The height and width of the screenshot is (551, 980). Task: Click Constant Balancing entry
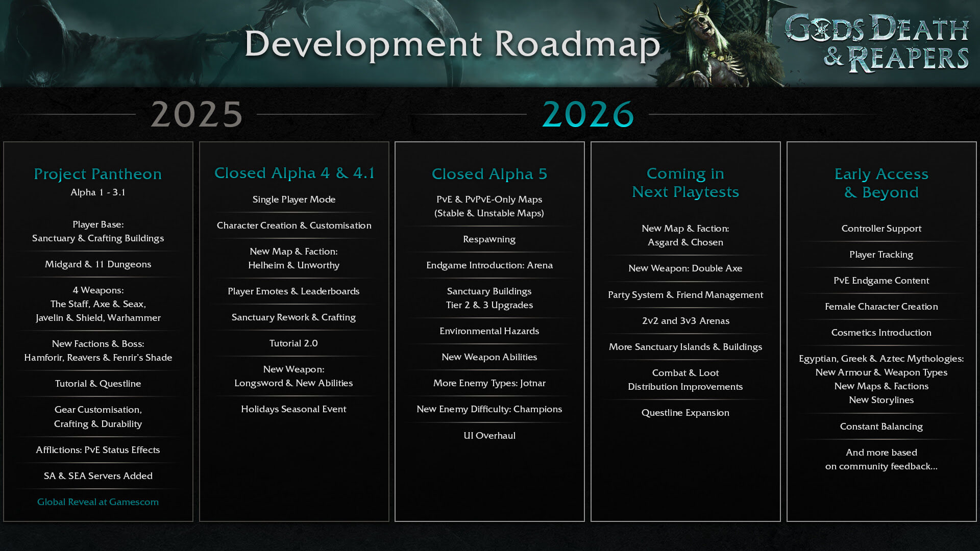881,427
